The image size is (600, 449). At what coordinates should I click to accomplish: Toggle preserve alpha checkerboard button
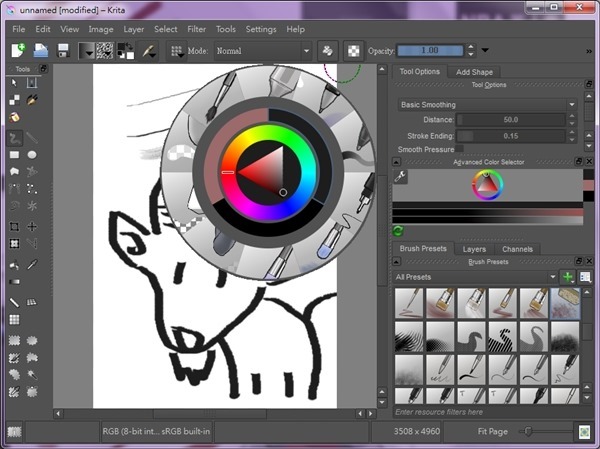click(353, 50)
